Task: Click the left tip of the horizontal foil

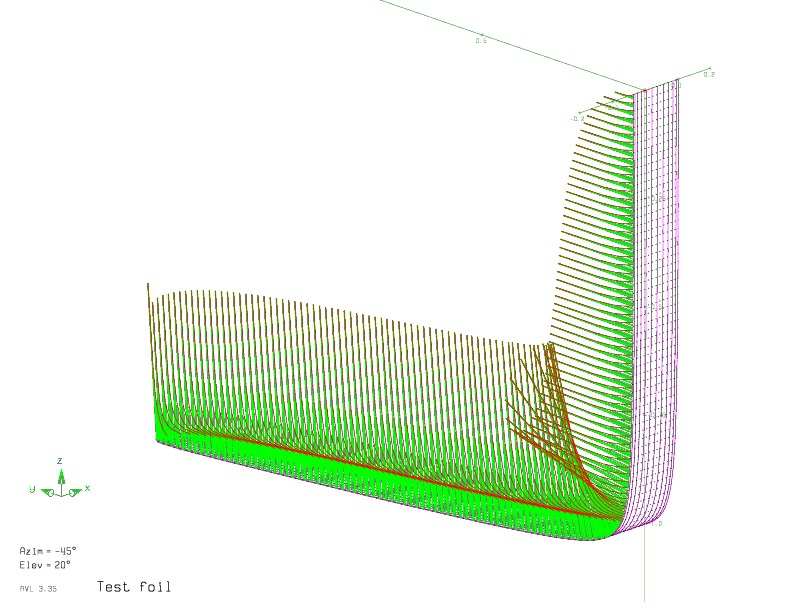Action: [x=156, y=438]
